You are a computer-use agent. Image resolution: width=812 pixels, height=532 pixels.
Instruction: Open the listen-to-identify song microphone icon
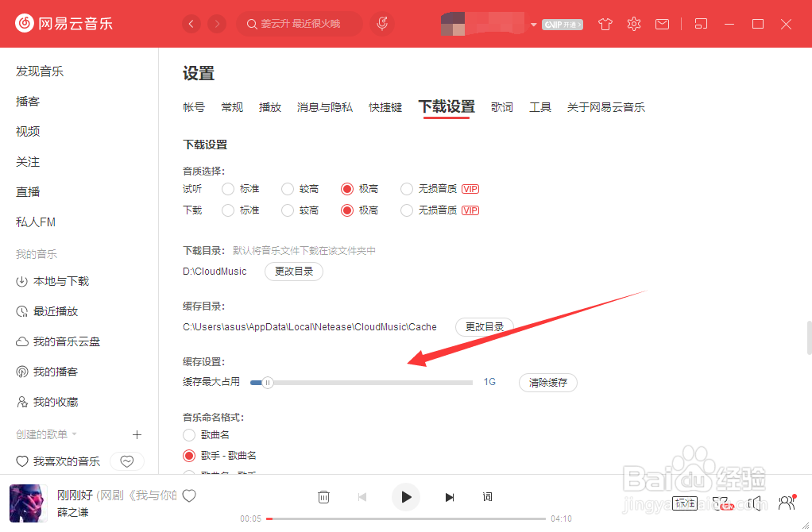[382, 24]
